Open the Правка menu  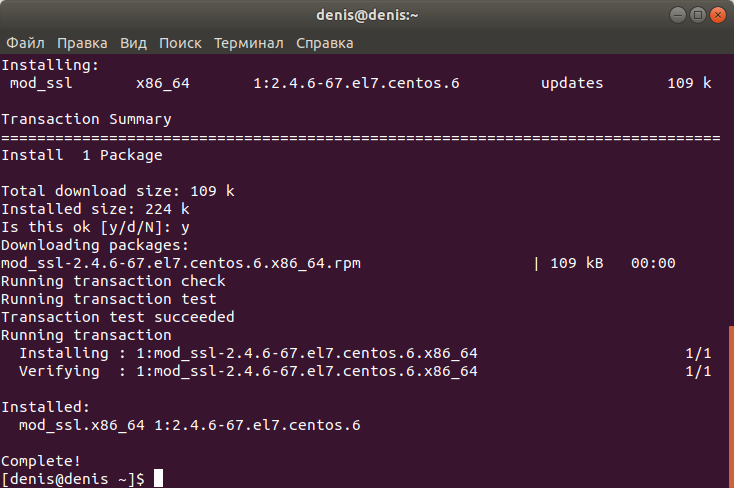coord(82,43)
